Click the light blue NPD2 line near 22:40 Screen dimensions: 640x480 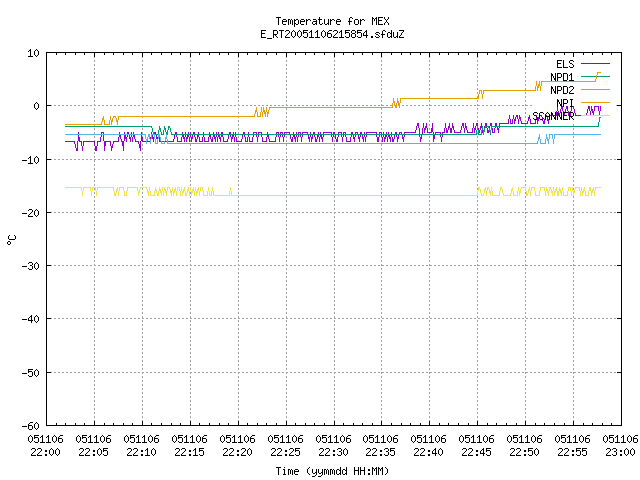click(x=429, y=143)
